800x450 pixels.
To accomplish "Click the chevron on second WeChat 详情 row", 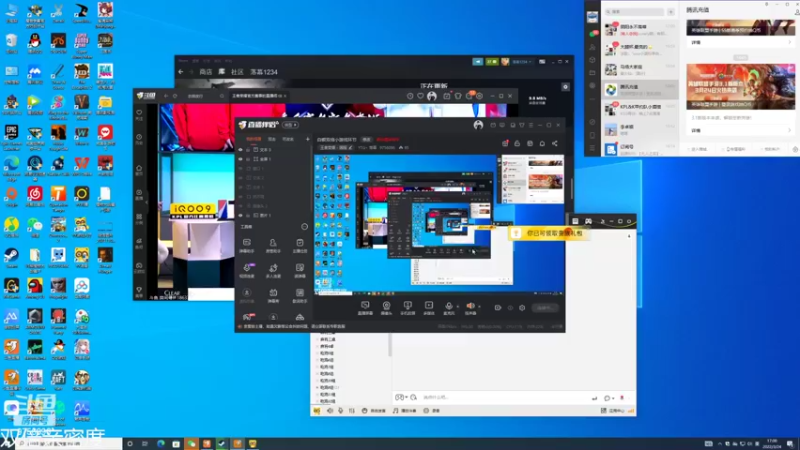I will point(789,131).
